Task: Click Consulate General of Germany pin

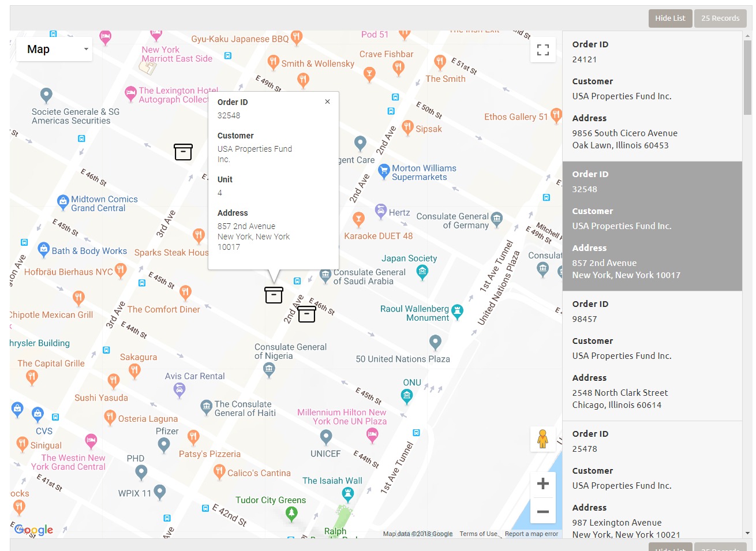Action: tap(496, 219)
